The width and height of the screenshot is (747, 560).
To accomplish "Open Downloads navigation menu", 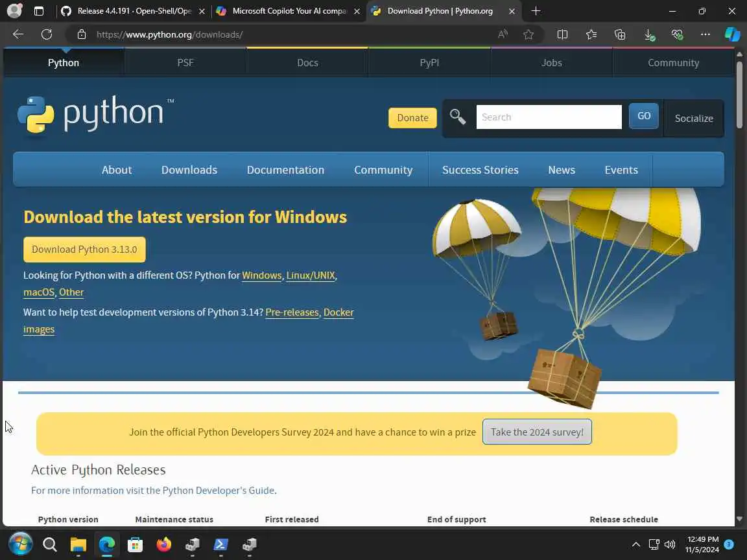I will coord(189,170).
